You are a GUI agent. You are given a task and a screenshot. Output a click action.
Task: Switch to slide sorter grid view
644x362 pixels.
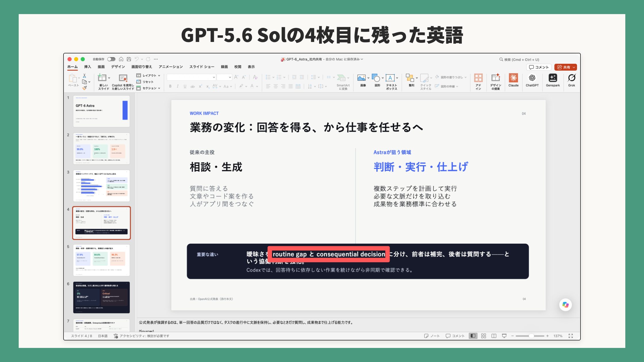[x=484, y=336]
